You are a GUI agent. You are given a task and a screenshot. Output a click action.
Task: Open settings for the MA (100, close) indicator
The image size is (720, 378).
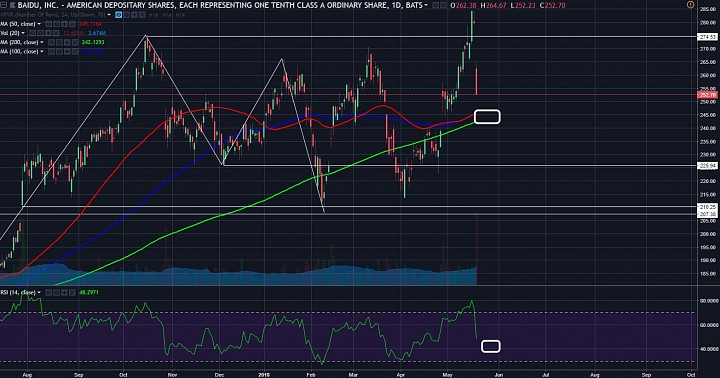[x=59, y=51]
